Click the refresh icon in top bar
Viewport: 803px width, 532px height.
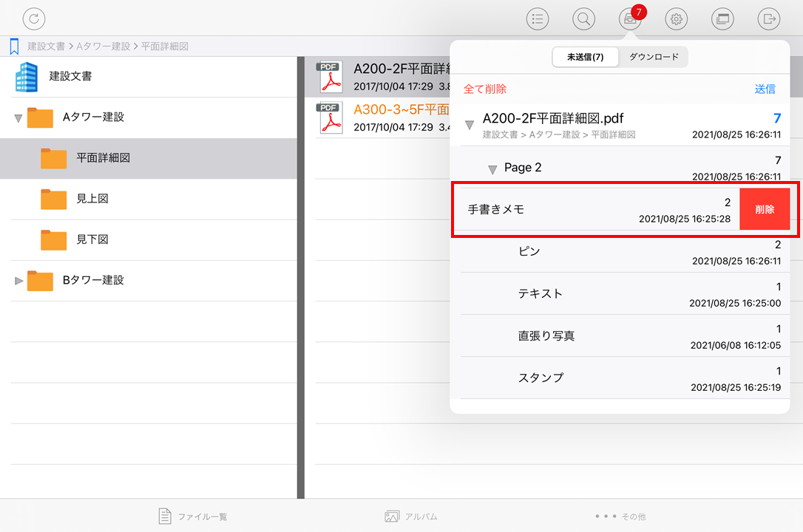pos(34,19)
